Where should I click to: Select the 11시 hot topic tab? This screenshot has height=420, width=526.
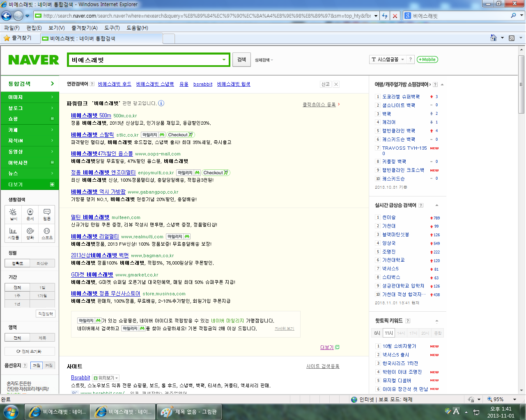coord(389,333)
